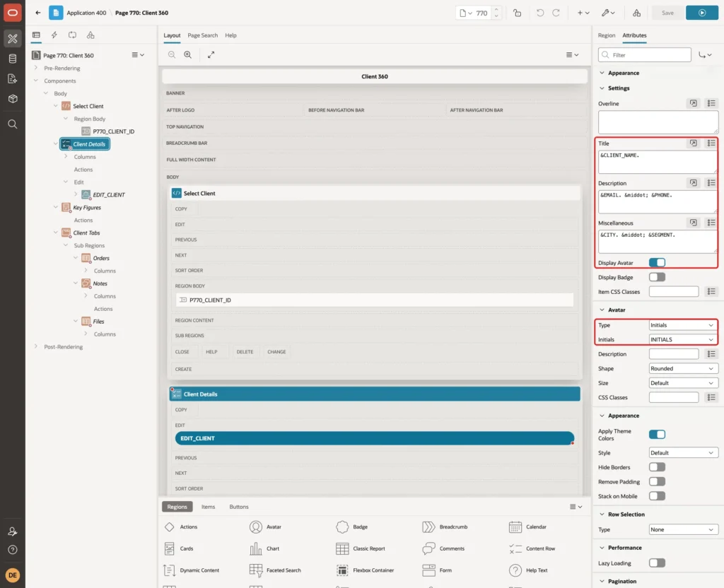
Task: Select the Attributes tab
Action: 634,35
